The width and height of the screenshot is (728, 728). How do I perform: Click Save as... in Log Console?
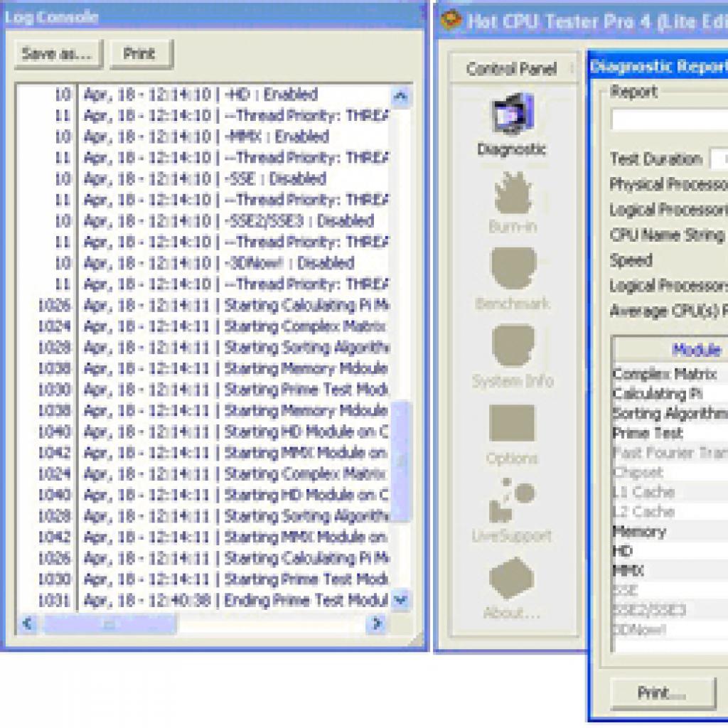[58, 54]
